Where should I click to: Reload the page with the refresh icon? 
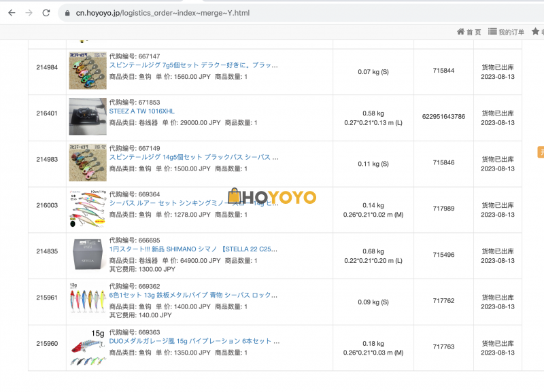coord(46,13)
